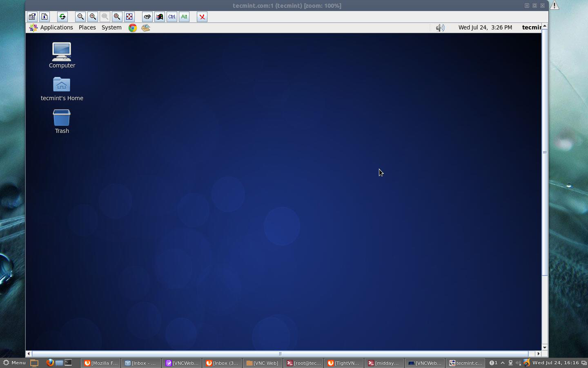The height and width of the screenshot is (368, 588).
Task: Open the Applications menu
Action: pos(51,27)
